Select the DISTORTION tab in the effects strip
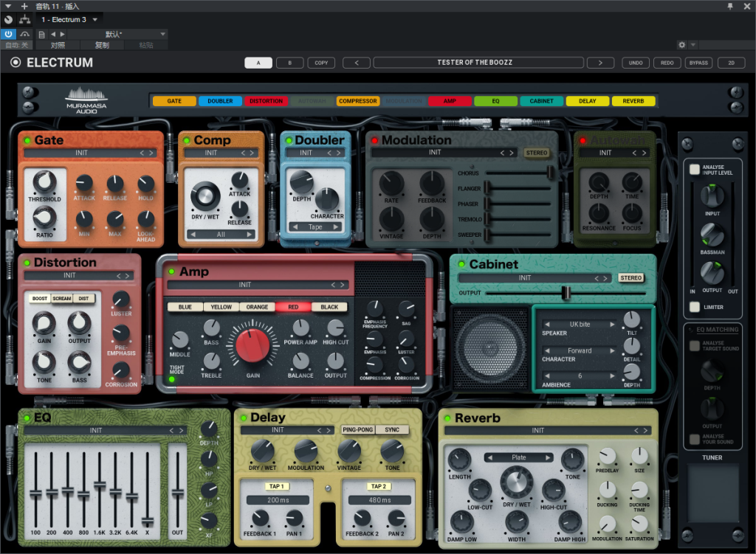 coord(266,101)
